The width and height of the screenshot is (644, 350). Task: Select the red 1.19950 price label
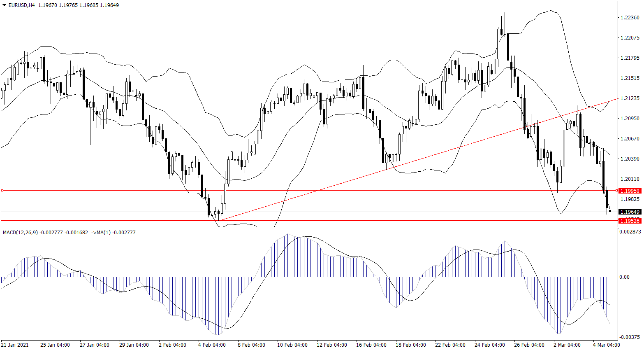tap(630, 191)
